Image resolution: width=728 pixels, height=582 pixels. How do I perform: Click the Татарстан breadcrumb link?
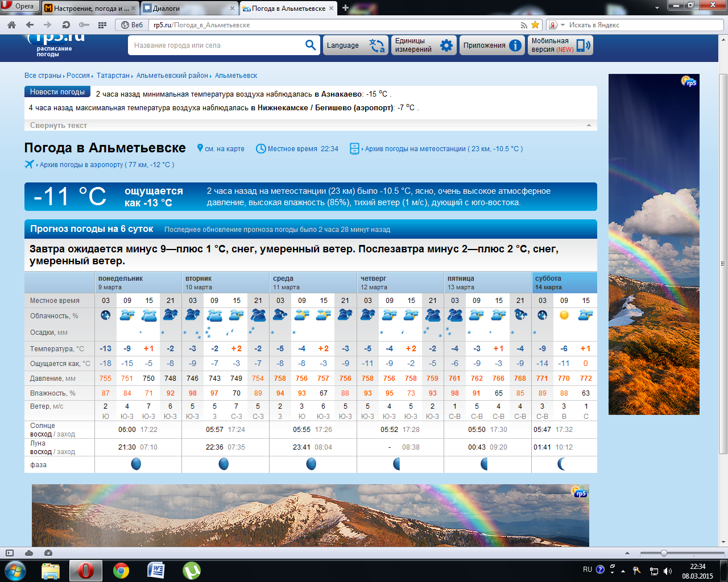coord(113,76)
